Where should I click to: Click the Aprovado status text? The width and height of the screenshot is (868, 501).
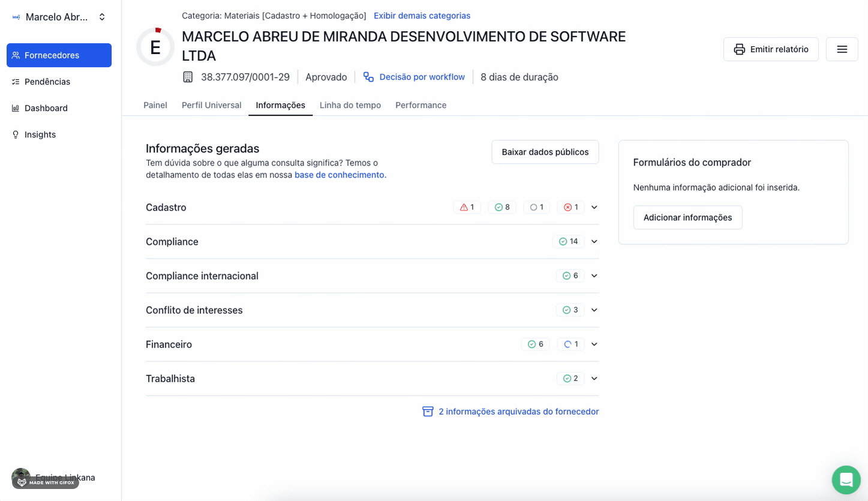coord(326,77)
